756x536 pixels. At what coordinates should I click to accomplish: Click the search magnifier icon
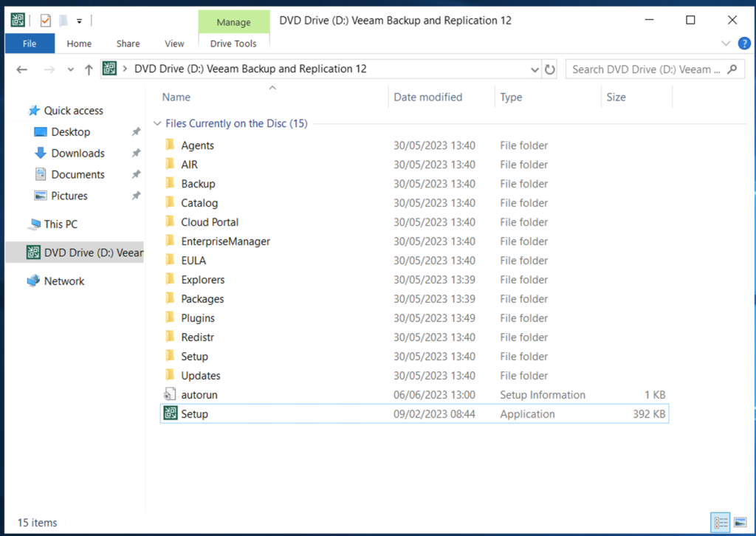[x=732, y=69]
